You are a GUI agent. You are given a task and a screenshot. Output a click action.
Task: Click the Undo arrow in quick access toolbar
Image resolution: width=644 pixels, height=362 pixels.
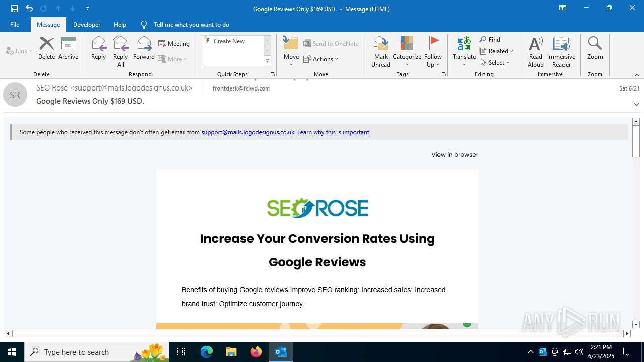pos(29,9)
